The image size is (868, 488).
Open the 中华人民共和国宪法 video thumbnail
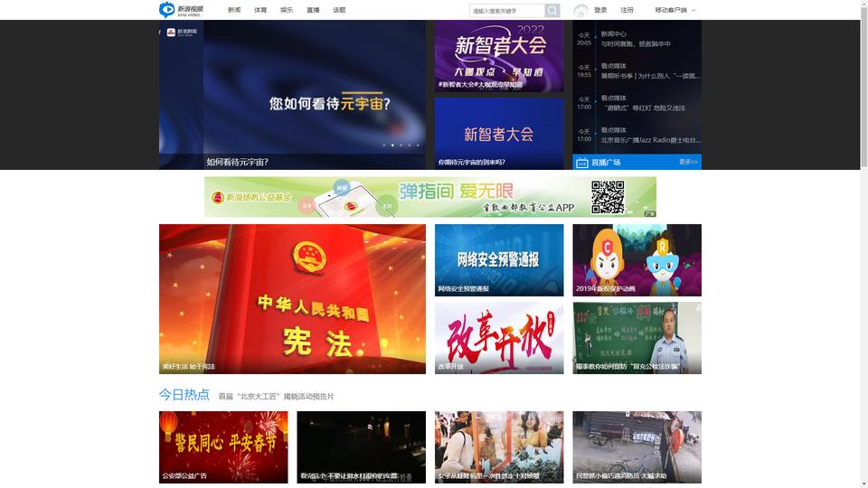292,299
